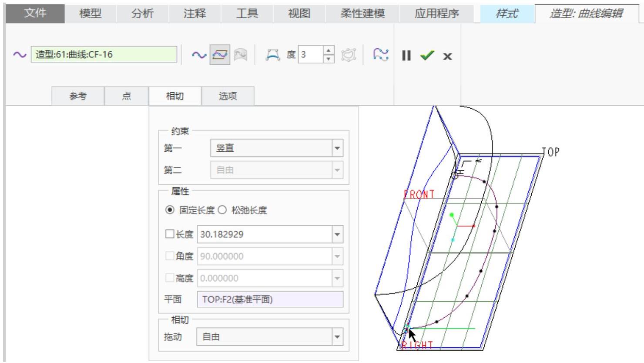Cancel curve edit with X icon
Image resolution: width=644 pixels, height=363 pixels.
point(447,56)
